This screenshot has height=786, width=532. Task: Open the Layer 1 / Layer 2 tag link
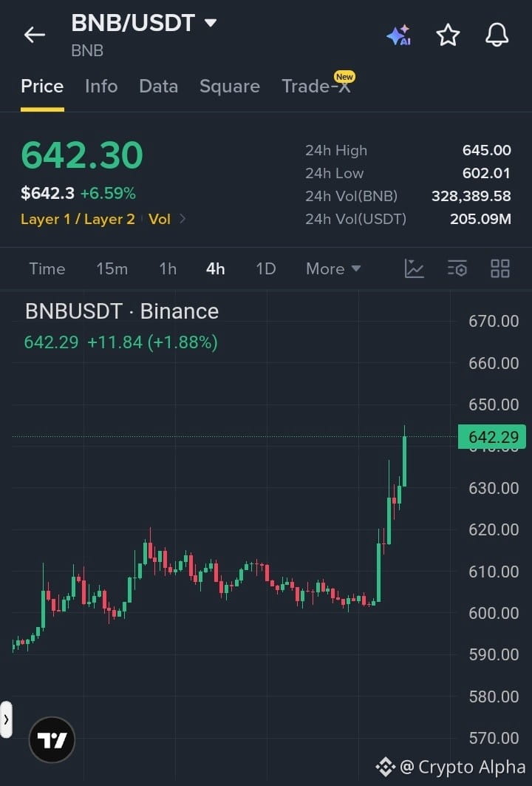[x=78, y=219]
